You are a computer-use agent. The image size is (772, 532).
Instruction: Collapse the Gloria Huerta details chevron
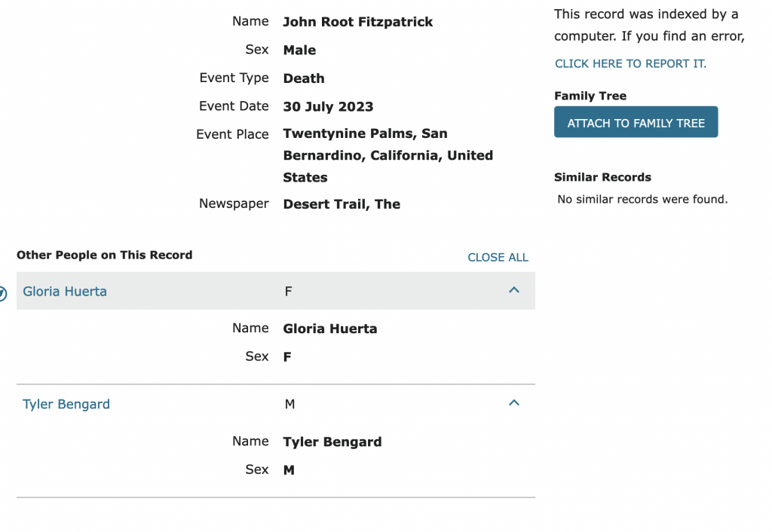[514, 290]
